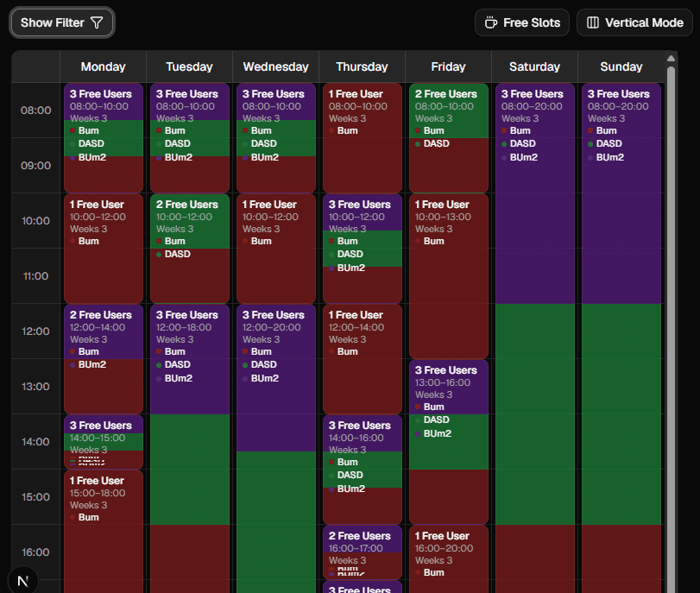Open Monday 15:00–18:00 one free user slot
Screen dimensions: 700x593
(104, 532)
